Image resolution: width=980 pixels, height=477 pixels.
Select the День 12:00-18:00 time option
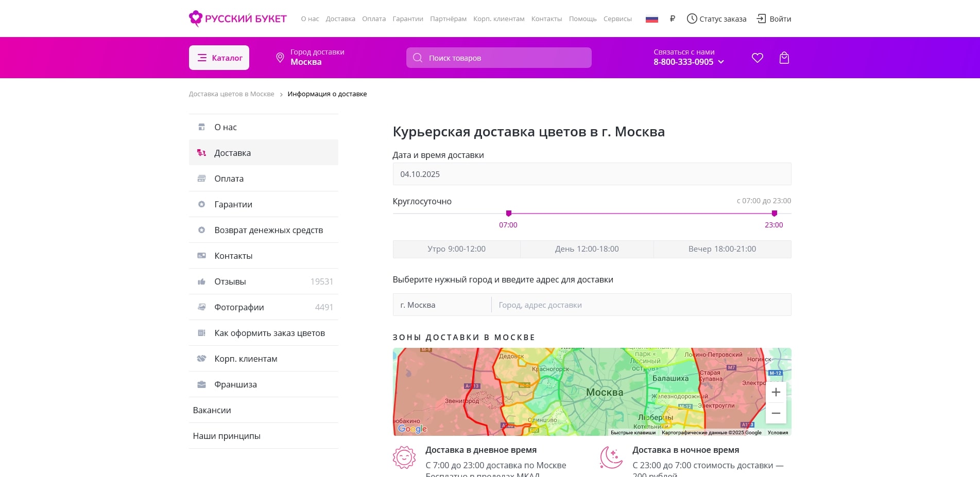[x=587, y=249]
